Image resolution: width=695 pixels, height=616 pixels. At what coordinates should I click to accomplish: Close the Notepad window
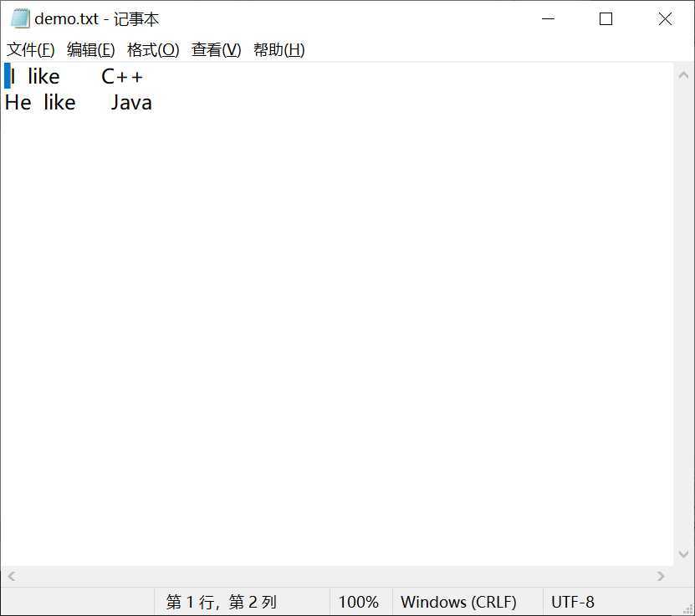click(x=665, y=19)
